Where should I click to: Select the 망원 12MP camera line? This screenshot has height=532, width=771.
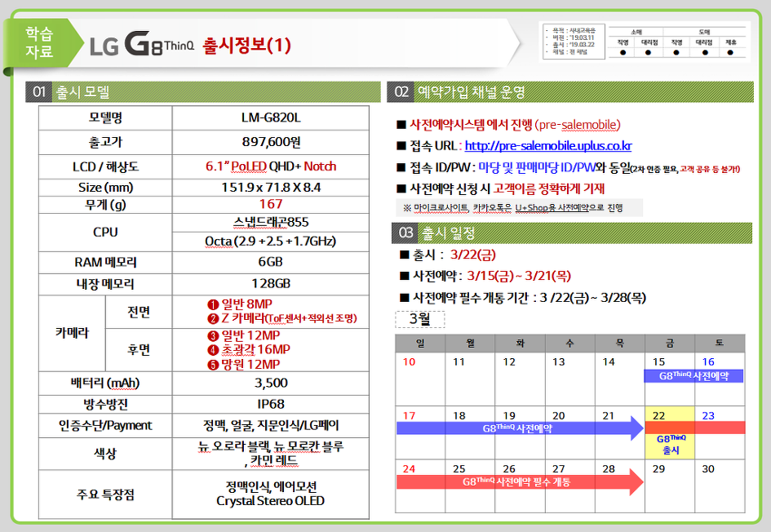243,365
